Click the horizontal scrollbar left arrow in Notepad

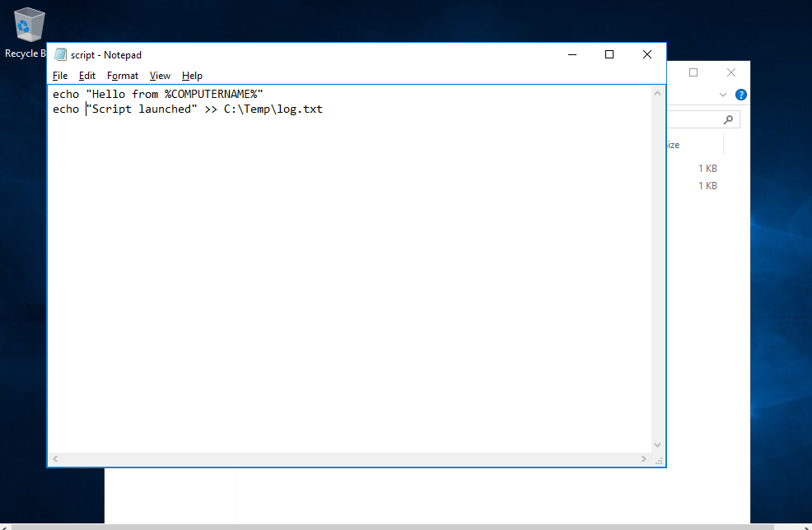tap(55, 458)
